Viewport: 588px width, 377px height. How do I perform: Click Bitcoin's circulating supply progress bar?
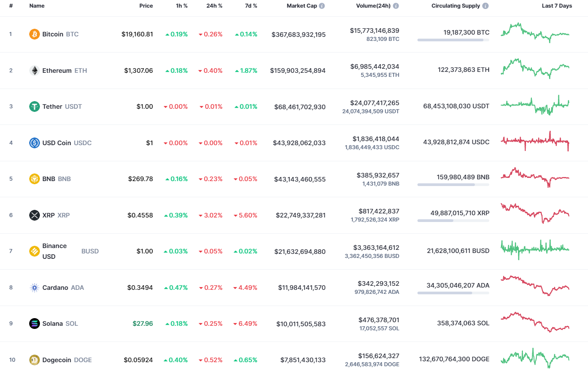coord(453,40)
